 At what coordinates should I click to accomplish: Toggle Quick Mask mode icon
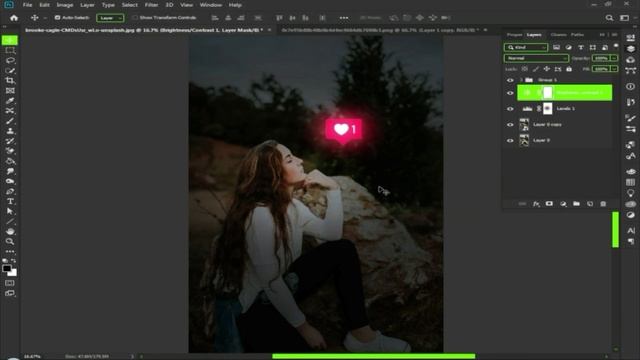pos(10,282)
